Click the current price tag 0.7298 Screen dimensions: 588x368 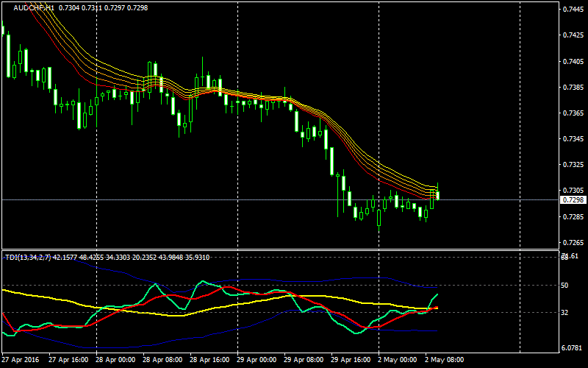573,200
